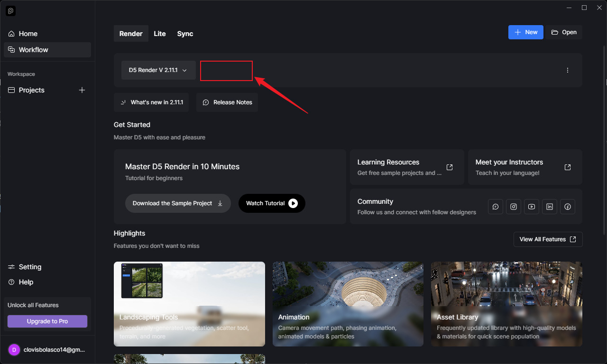Click the plus icon next to Projects
The height and width of the screenshot is (364, 607).
tap(82, 90)
